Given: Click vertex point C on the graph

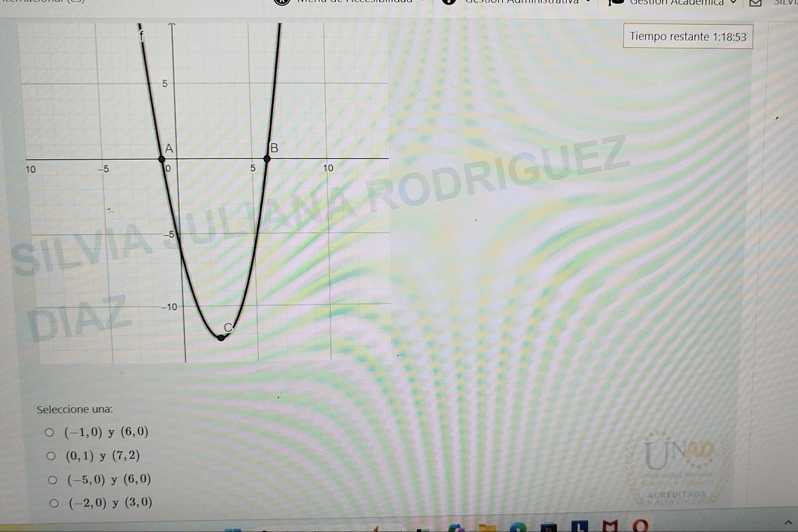Looking at the screenshot, I should coord(221,338).
